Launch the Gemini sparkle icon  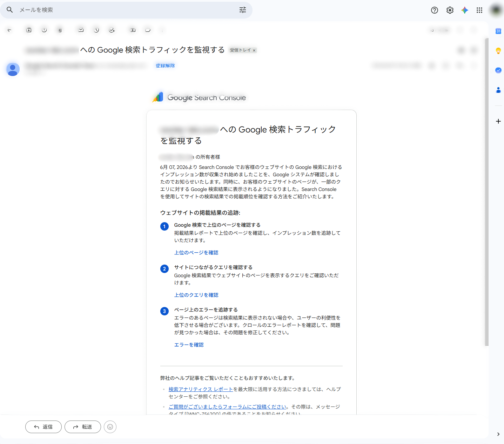click(x=465, y=10)
